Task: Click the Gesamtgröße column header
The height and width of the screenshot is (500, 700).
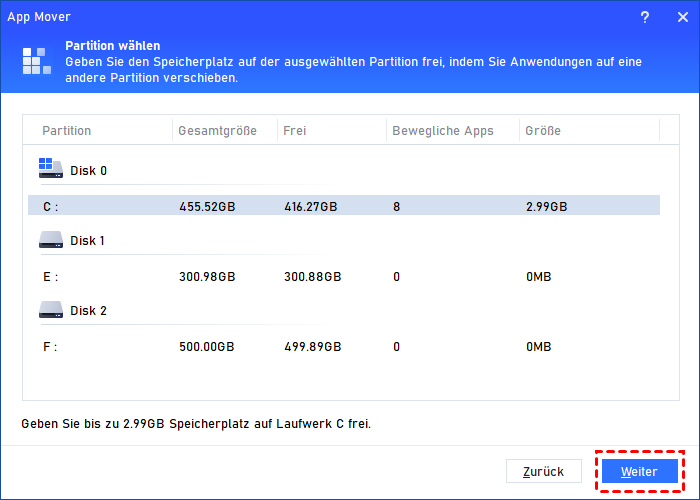Action: pos(217,131)
